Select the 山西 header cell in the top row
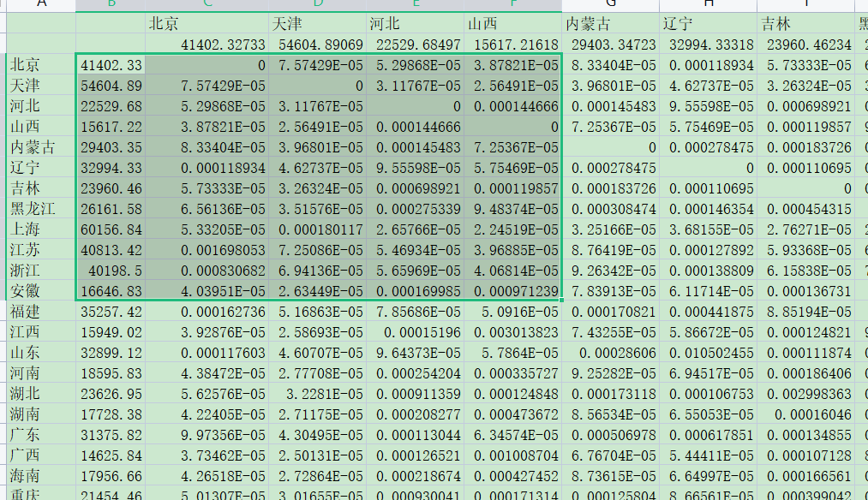Image resolution: width=868 pixels, height=500 pixels. [512, 24]
